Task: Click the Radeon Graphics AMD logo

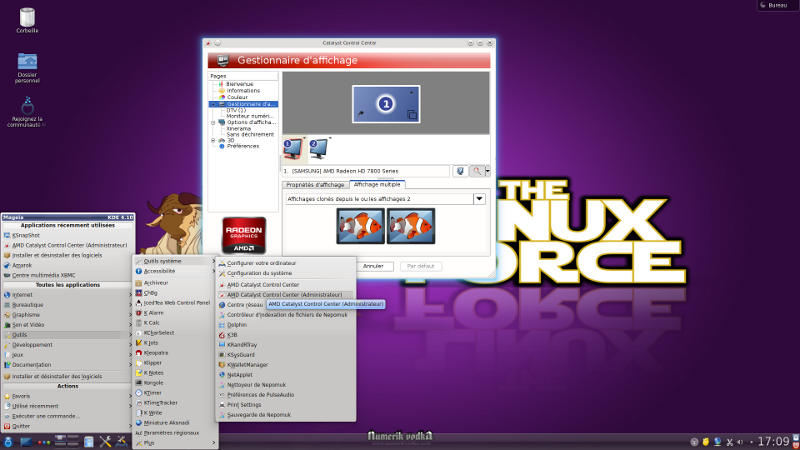Action: click(244, 235)
